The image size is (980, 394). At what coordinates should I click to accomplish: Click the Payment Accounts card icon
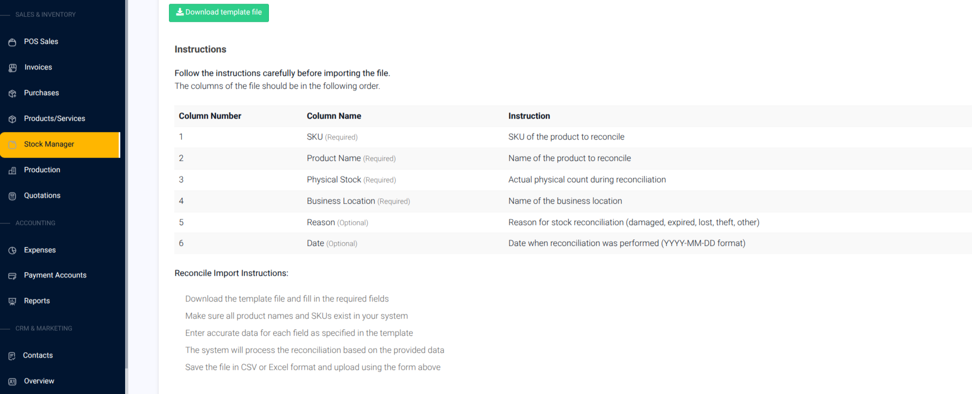click(12, 275)
